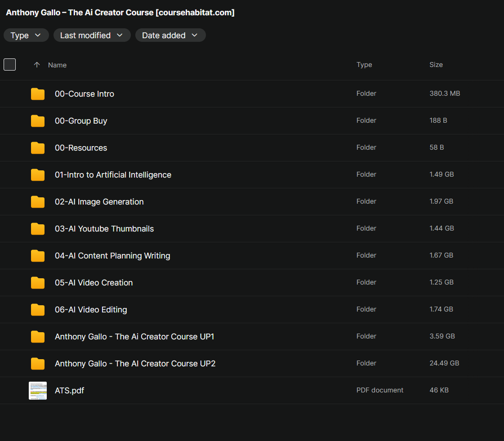Screen dimensions: 504x441
Task: Open the 00-Resources folder name
Action: (x=81, y=148)
